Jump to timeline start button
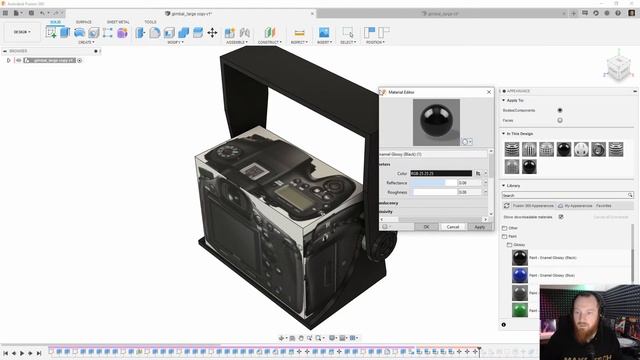640x360 pixels. coord(6,353)
